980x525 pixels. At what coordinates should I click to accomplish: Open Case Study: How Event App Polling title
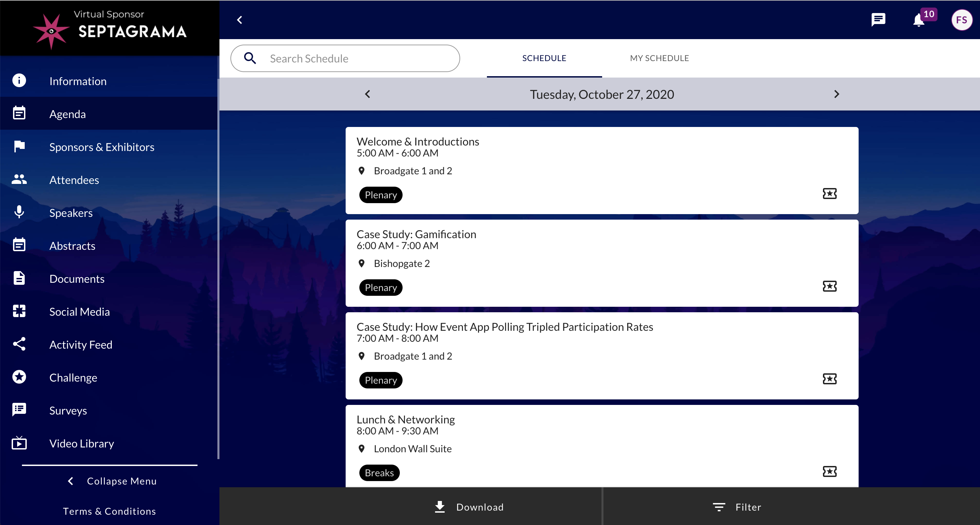point(504,327)
